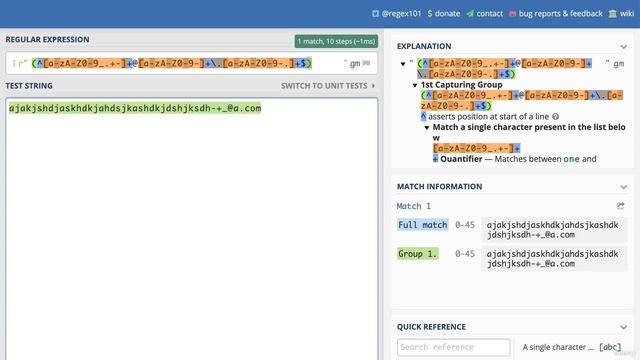The height and width of the screenshot is (360, 640).
Task: Click the regex flags flag icon
Action: (366, 63)
